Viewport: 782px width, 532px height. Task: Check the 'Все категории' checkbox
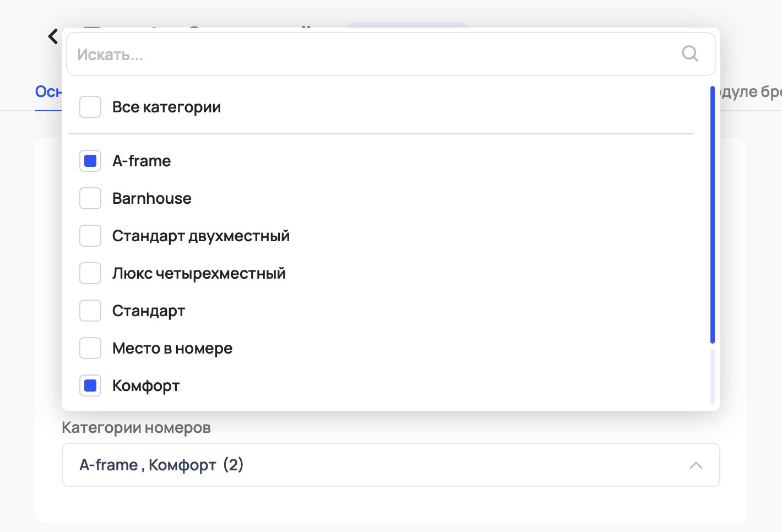coord(90,107)
